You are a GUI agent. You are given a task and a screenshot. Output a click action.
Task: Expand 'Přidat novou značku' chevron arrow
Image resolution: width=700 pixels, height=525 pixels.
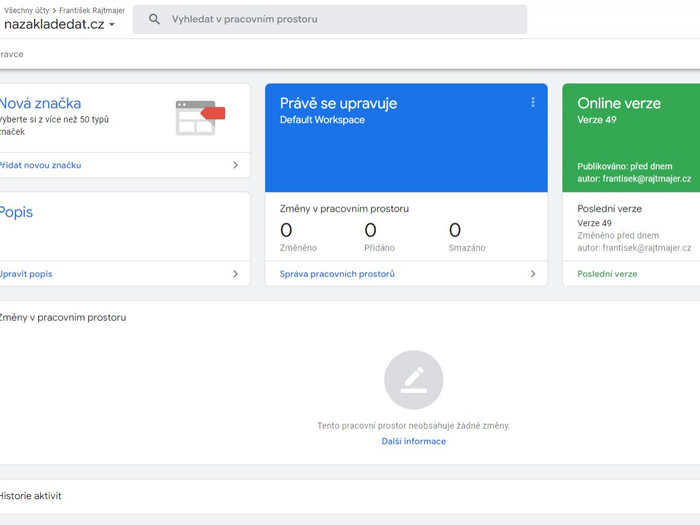236,165
